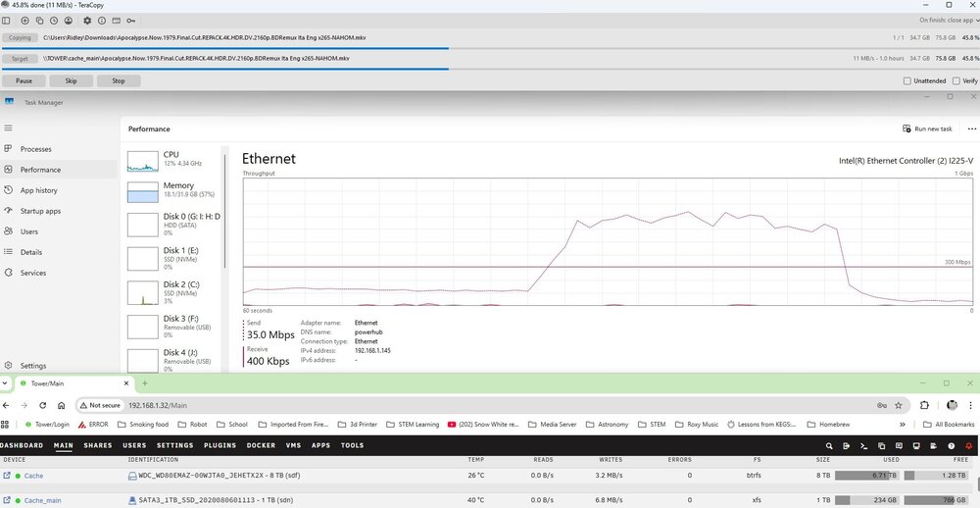This screenshot has height=508, width=980.
Task: Open Chrome tab search chevron
Action: click(x=5, y=382)
